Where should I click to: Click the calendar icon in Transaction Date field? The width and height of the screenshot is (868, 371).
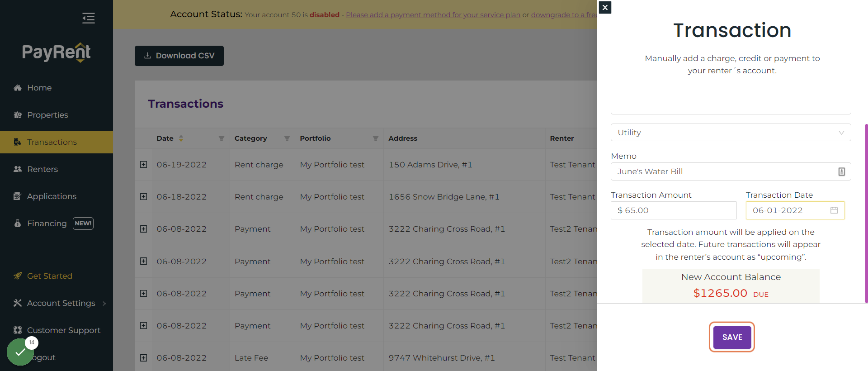coord(834,210)
